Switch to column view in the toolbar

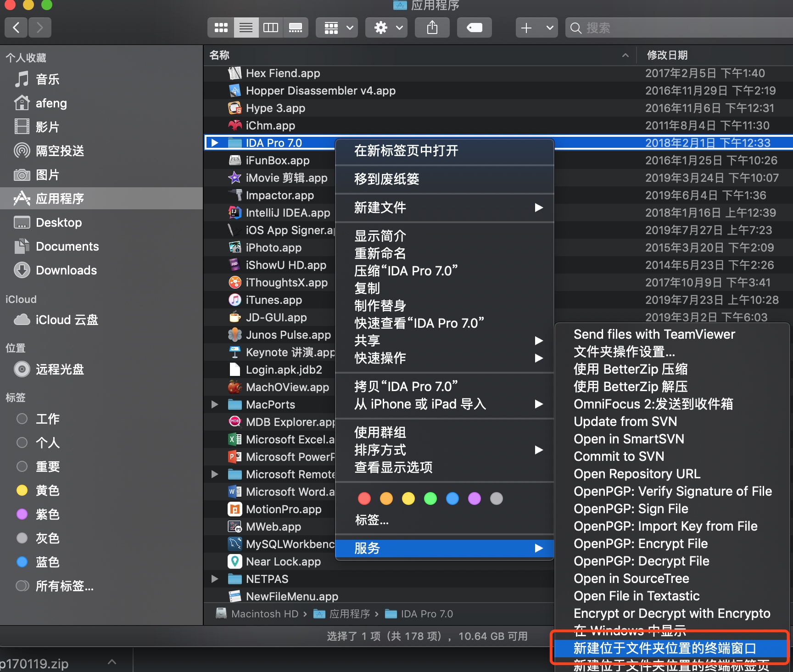[x=271, y=28]
